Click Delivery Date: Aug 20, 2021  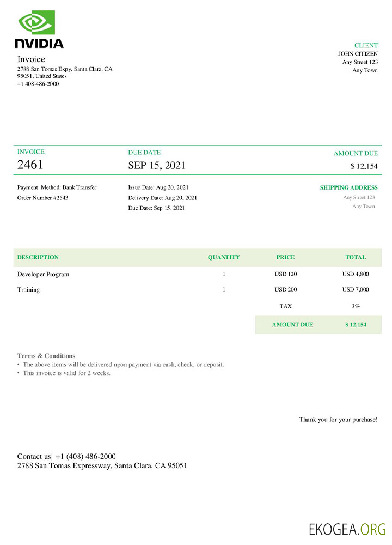point(162,197)
